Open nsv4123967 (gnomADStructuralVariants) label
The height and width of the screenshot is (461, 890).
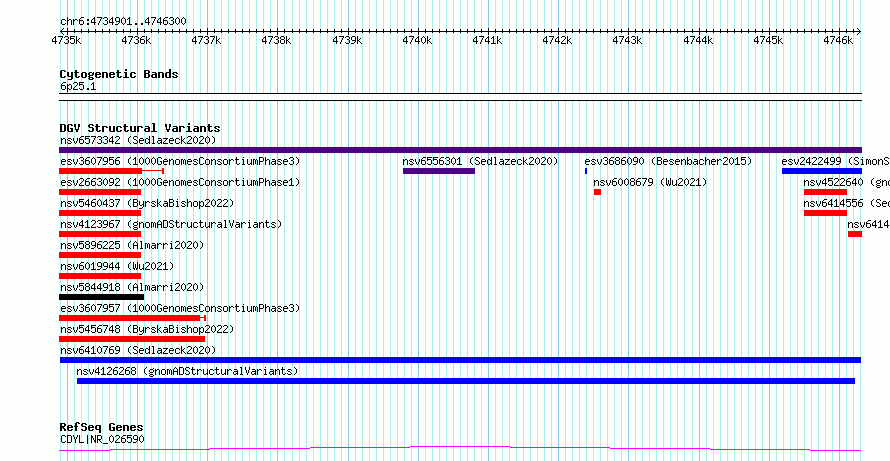171,224
